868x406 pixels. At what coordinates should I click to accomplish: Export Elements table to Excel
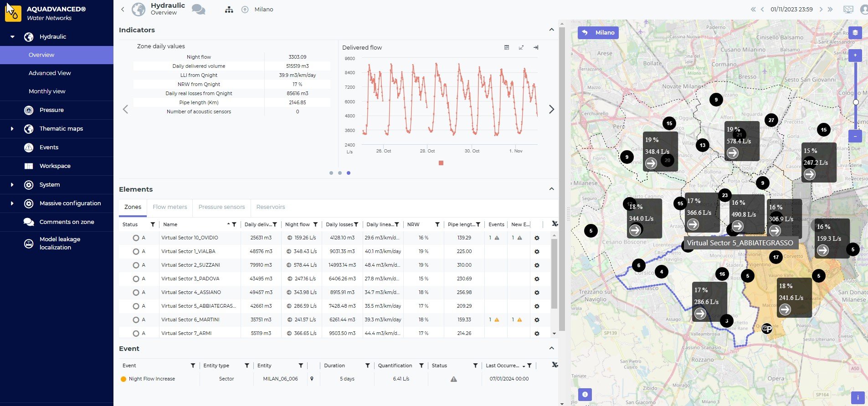tap(555, 224)
